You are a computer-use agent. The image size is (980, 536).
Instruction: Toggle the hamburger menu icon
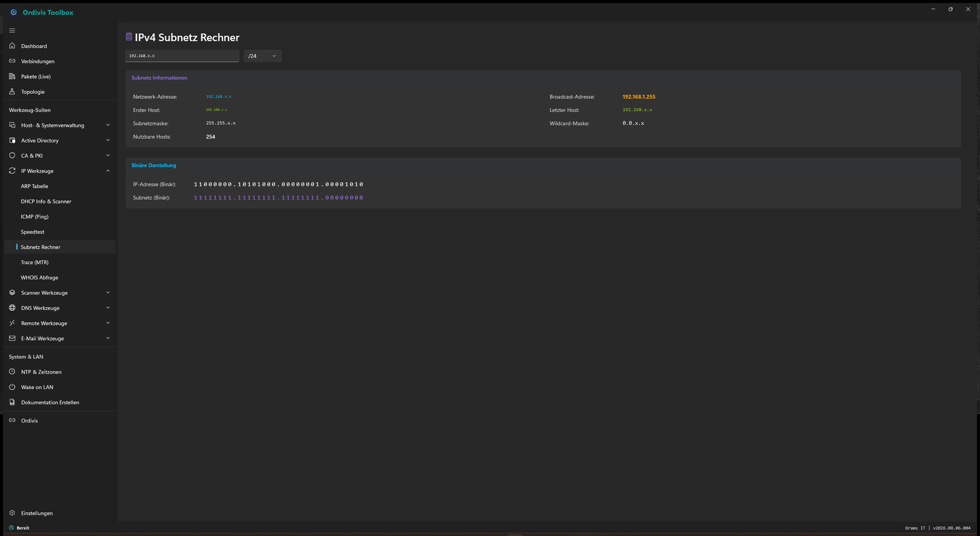[12, 31]
